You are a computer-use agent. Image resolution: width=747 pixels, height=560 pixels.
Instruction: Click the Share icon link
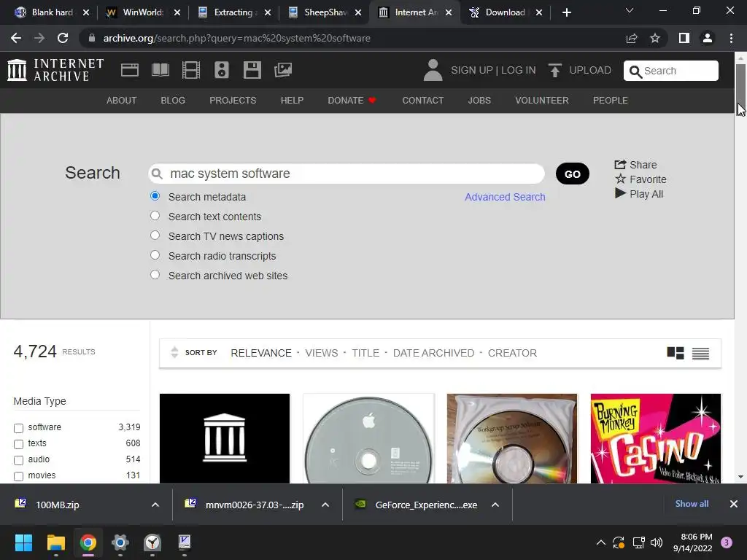point(635,165)
